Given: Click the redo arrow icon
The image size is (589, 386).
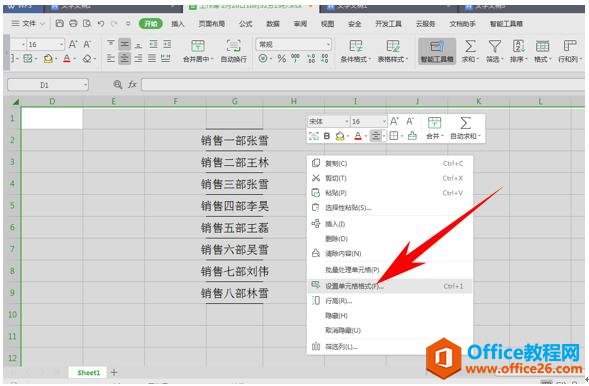Looking at the screenshot, I should coord(114,24).
